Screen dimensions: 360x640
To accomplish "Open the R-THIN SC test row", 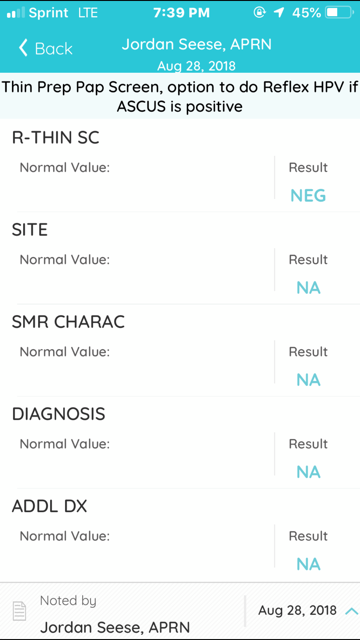I will tap(180, 166).
